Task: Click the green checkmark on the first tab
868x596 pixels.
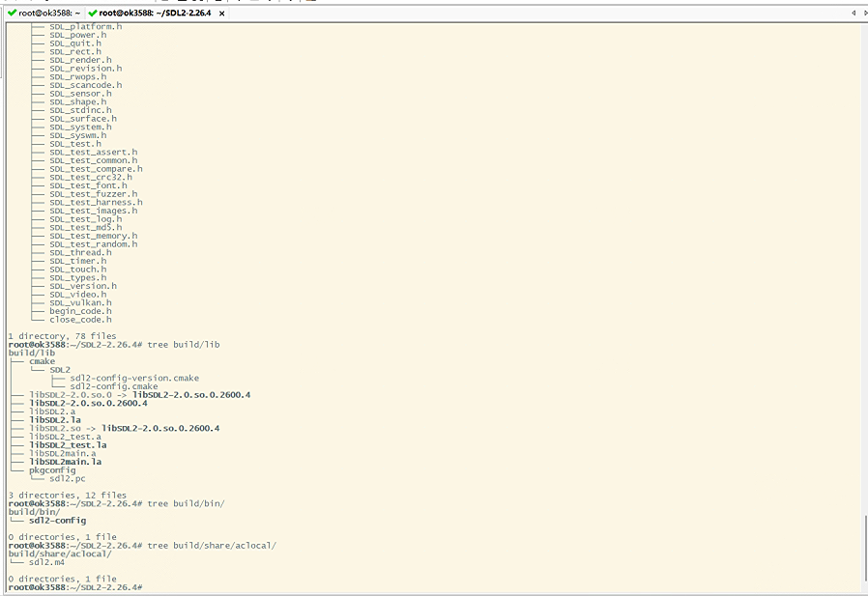Action: (x=13, y=13)
